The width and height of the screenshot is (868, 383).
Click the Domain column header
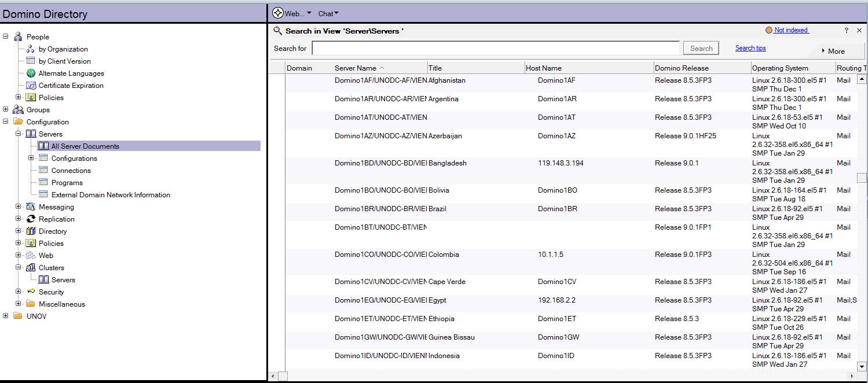[309, 68]
